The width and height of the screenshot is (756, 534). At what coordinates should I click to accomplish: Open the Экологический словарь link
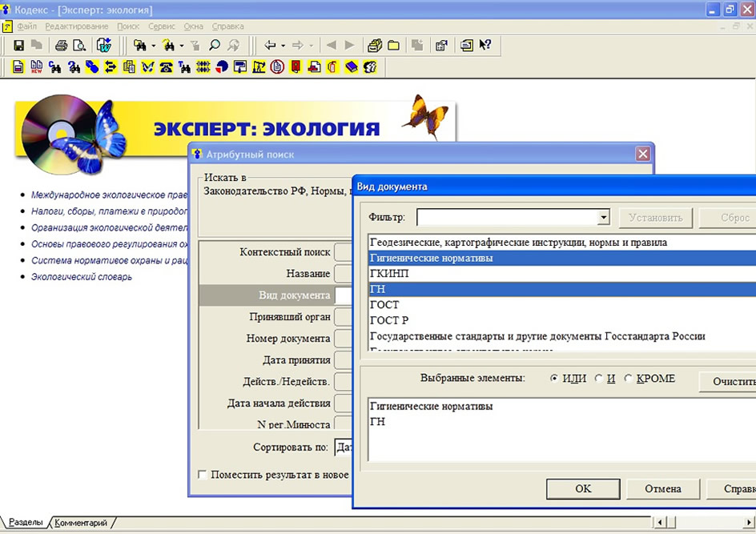(82, 277)
